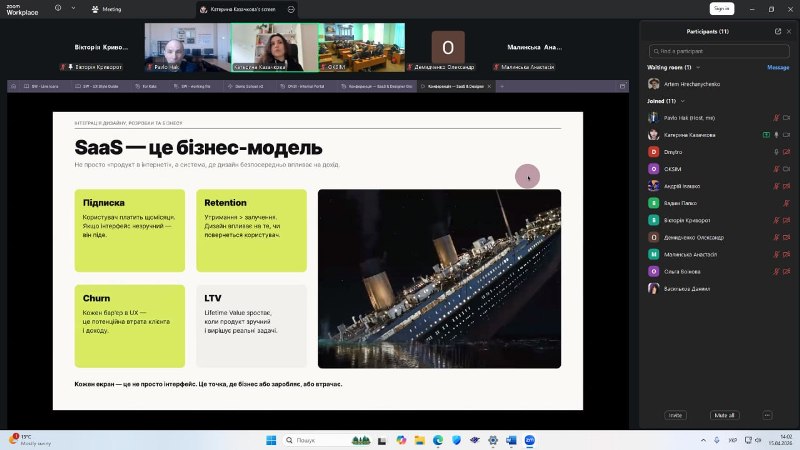Pop out the Participants panel

pyautogui.click(x=778, y=31)
